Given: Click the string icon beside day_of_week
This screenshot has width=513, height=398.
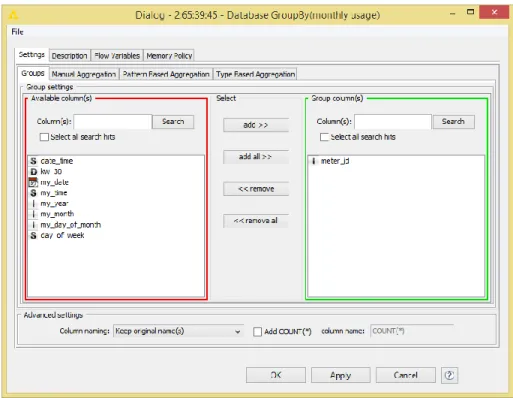Looking at the screenshot, I should click(x=33, y=236).
